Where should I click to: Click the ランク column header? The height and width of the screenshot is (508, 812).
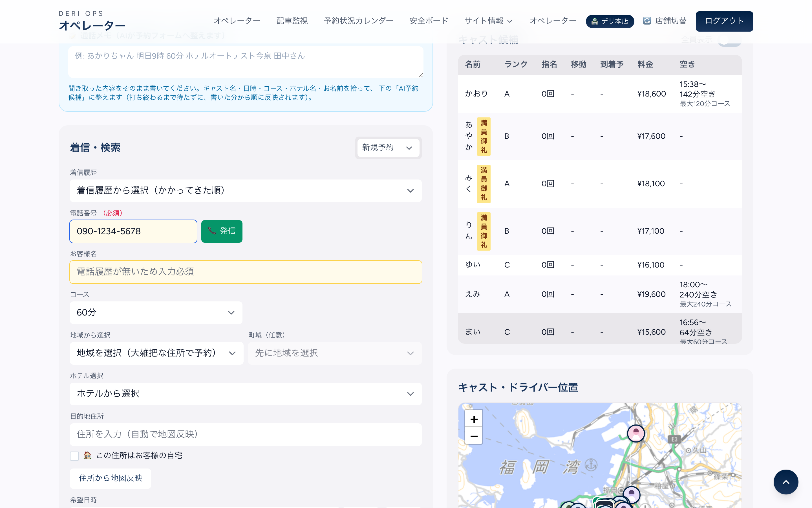pos(516,64)
